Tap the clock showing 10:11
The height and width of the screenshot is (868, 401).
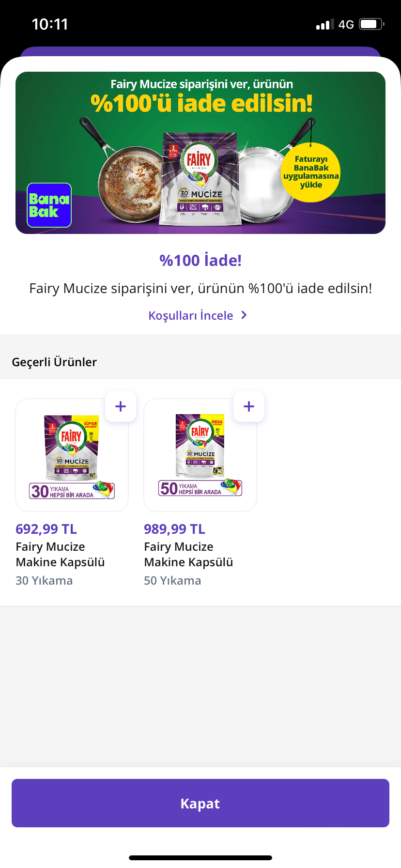click(50, 24)
